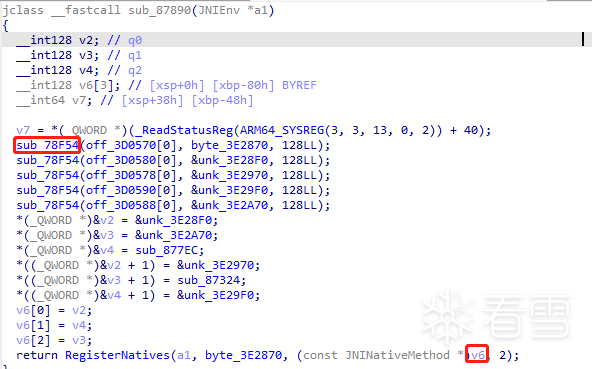
Task: Click ARM64_SYSREG macro text
Action: (282, 130)
